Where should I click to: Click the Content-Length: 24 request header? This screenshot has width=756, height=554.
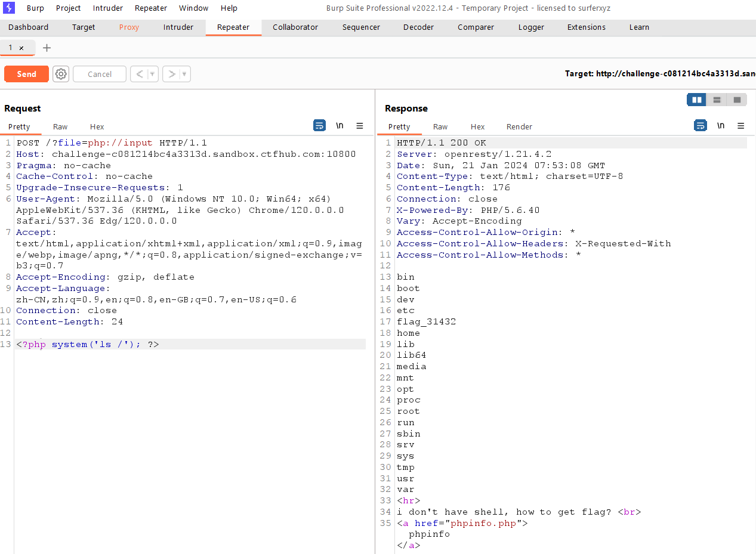70,322
